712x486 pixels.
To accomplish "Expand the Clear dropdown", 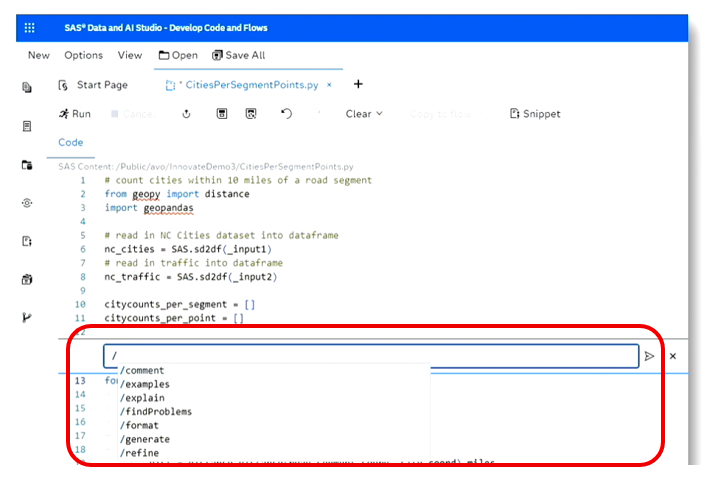I will 364,114.
